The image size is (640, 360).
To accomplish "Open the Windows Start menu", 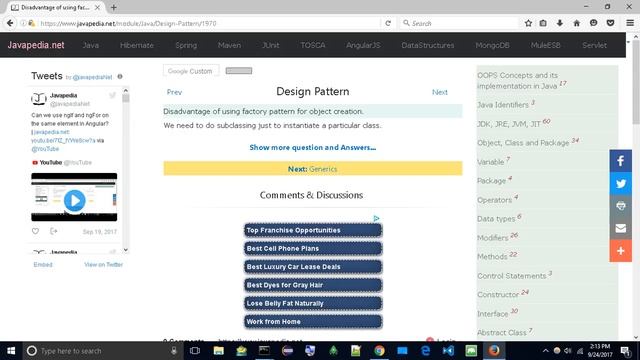I will (11, 351).
